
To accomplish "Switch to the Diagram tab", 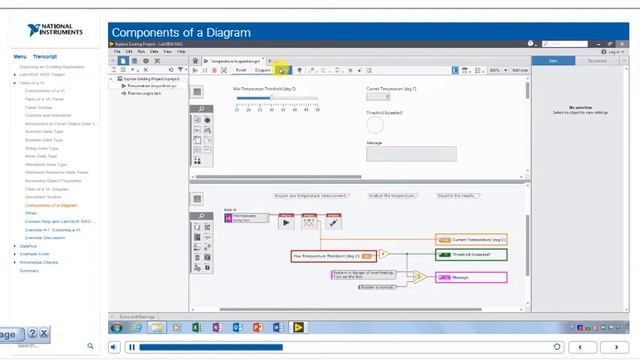I will pyautogui.click(x=263, y=70).
